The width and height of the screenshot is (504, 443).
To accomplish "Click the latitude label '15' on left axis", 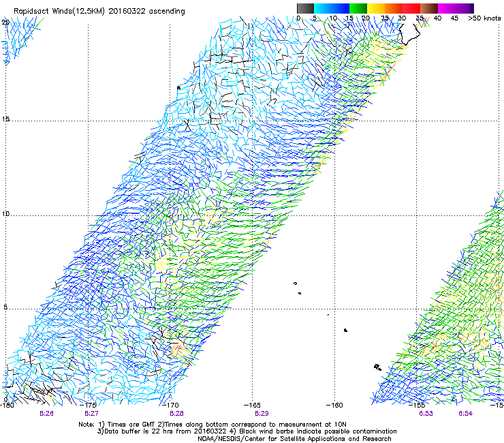I will [x=5, y=119].
